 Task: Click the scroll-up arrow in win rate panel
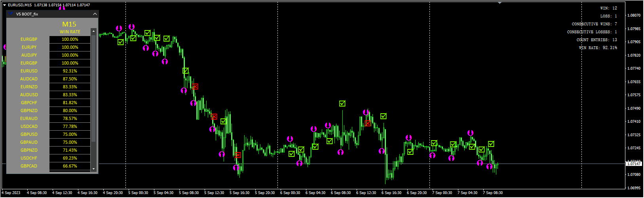[x=94, y=31]
